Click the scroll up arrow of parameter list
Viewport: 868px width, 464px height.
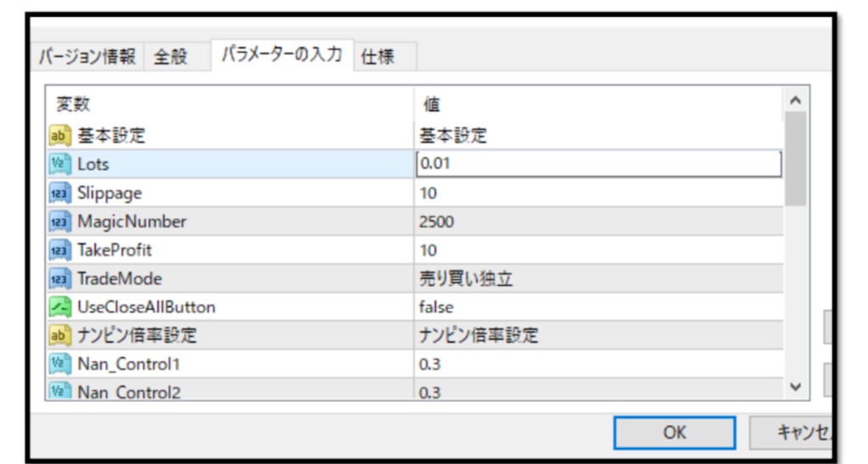coord(795,100)
